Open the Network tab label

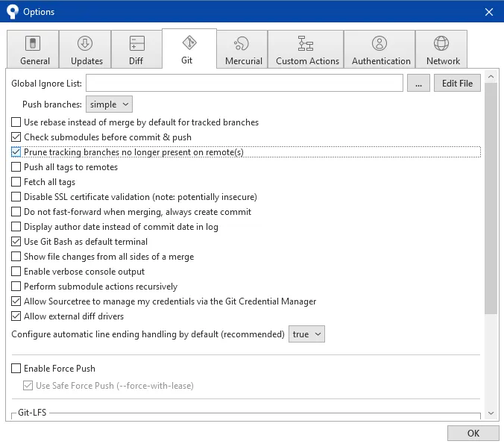[444, 61]
